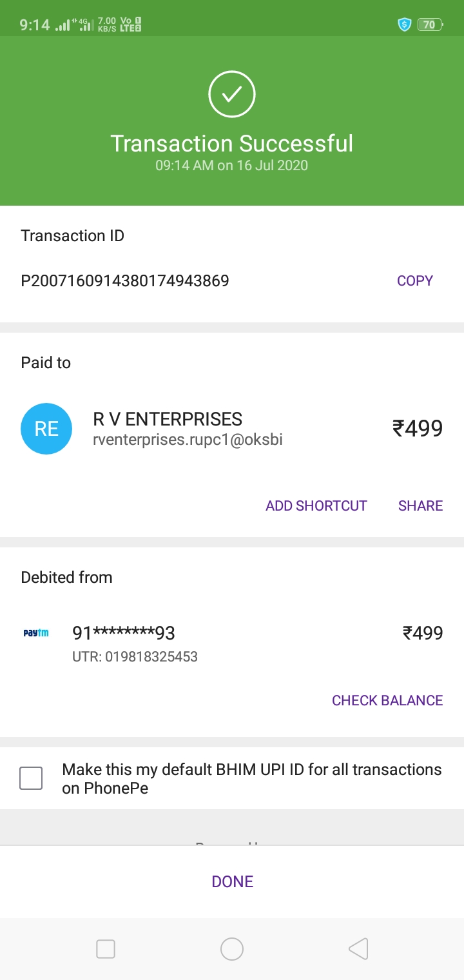
Task: Check the default BHIM UPI ID checkbox
Action: (x=31, y=778)
